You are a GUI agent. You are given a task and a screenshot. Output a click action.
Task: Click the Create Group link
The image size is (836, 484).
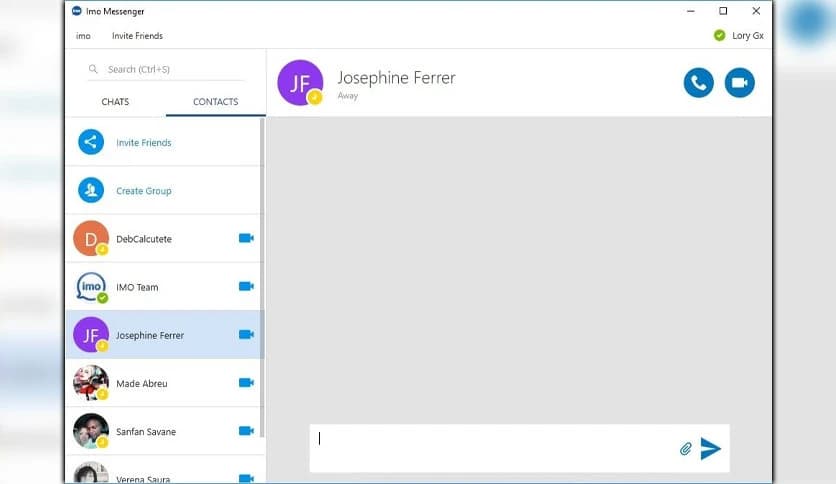pyautogui.click(x=144, y=191)
